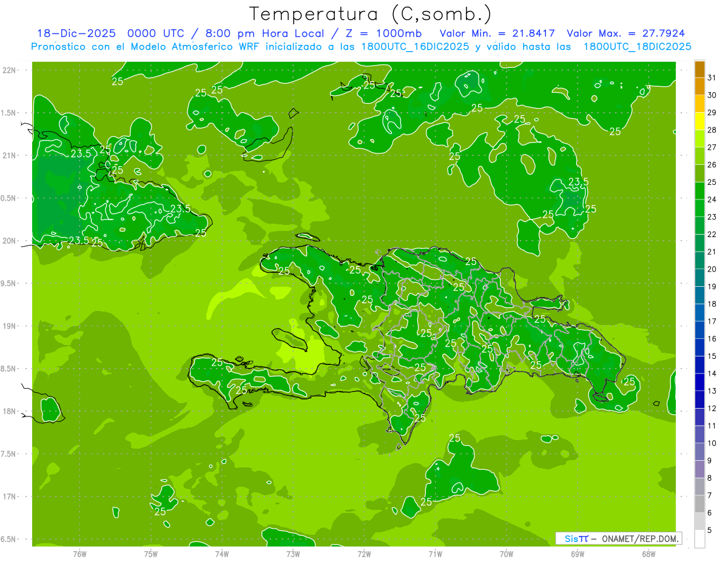
Task: Click the '69W' longitude label
Action: click(x=578, y=554)
